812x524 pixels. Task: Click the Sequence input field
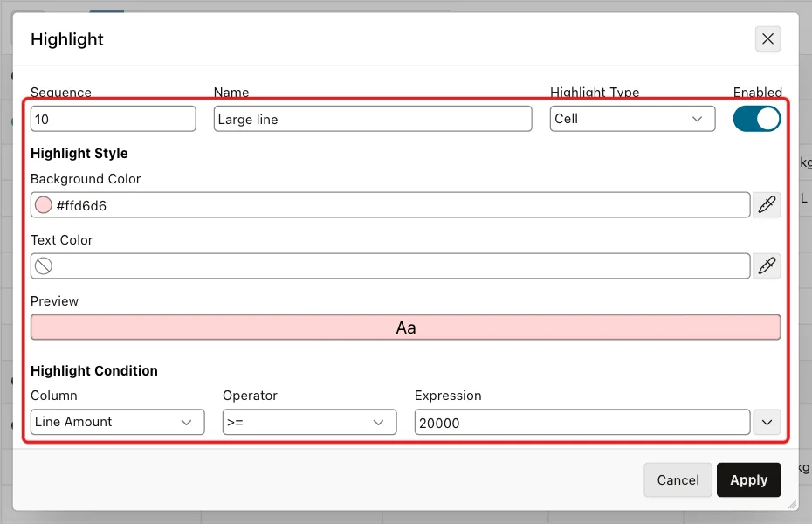[113, 119]
